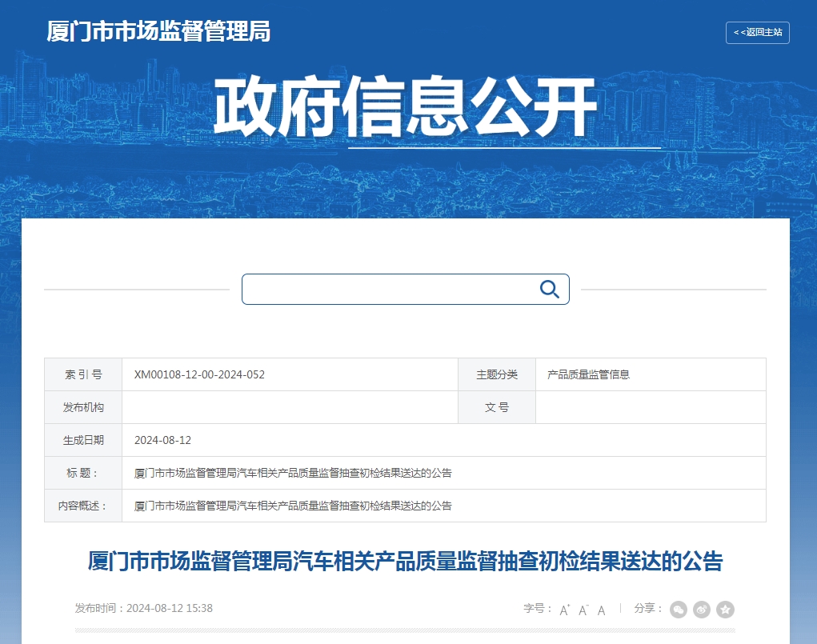Select the title text in 标题 row
Image resolution: width=817 pixels, height=644 pixels.
coord(293,473)
